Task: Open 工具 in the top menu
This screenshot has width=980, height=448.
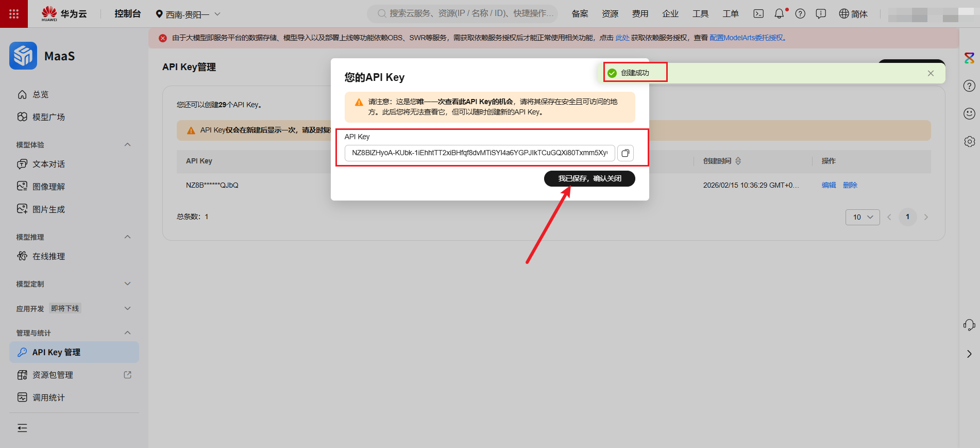Action: pos(700,14)
